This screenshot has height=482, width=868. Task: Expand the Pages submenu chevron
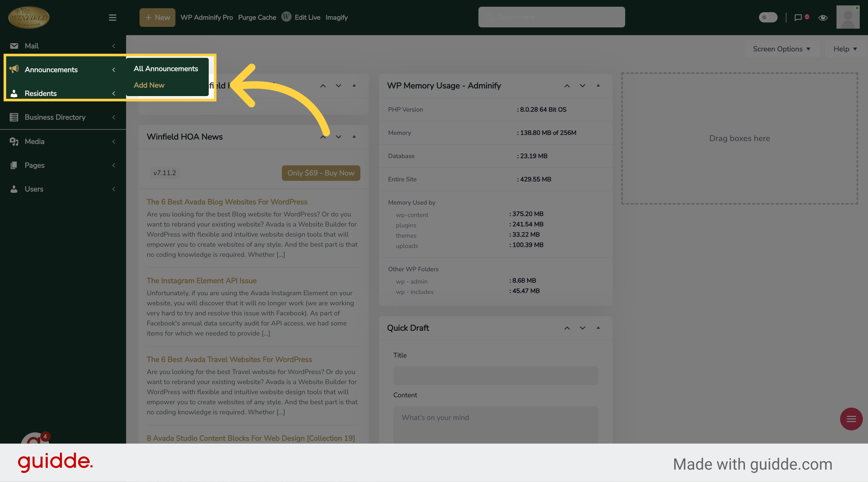coord(114,165)
